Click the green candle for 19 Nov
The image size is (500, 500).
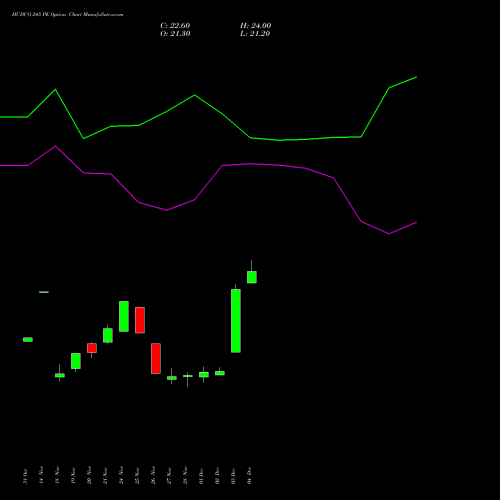76,361
